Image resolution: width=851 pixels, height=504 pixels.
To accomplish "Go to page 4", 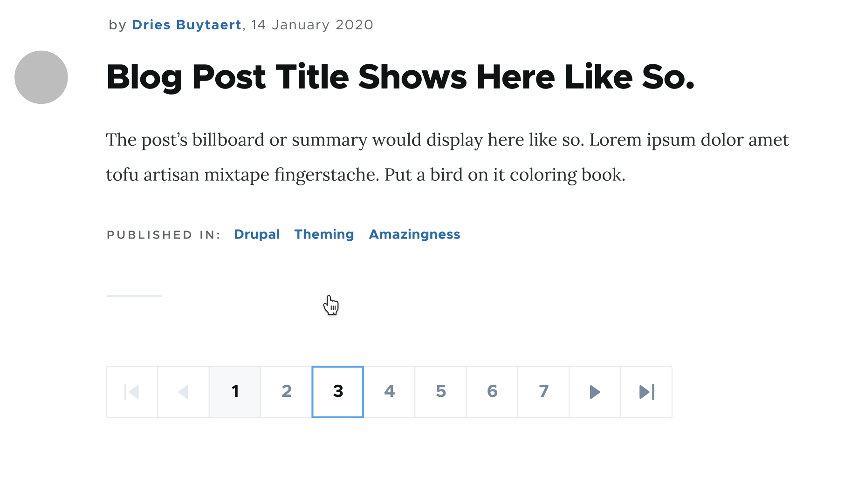I will [389, 392].
